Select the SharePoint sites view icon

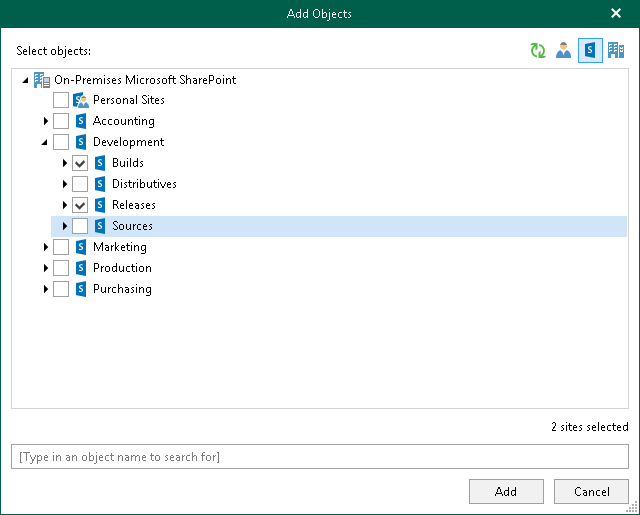click(590, 51)
